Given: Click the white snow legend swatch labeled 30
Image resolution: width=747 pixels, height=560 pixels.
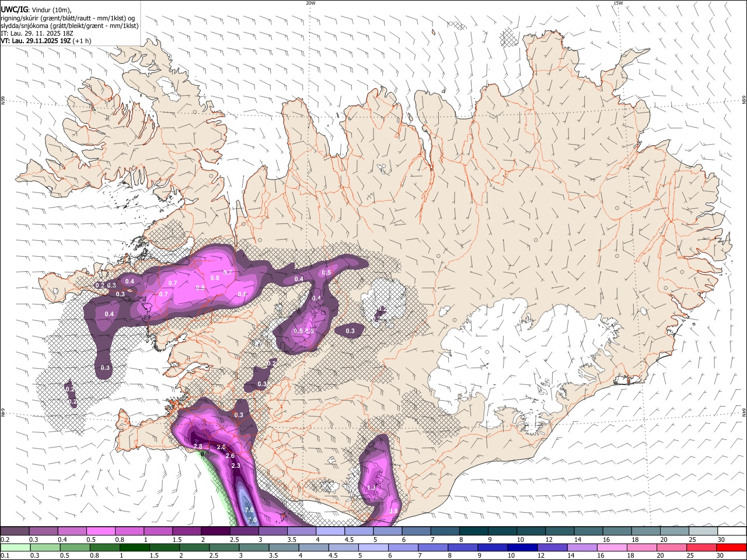Looking at the screenshot, I should pyautogui.click(x=731, y=531).
